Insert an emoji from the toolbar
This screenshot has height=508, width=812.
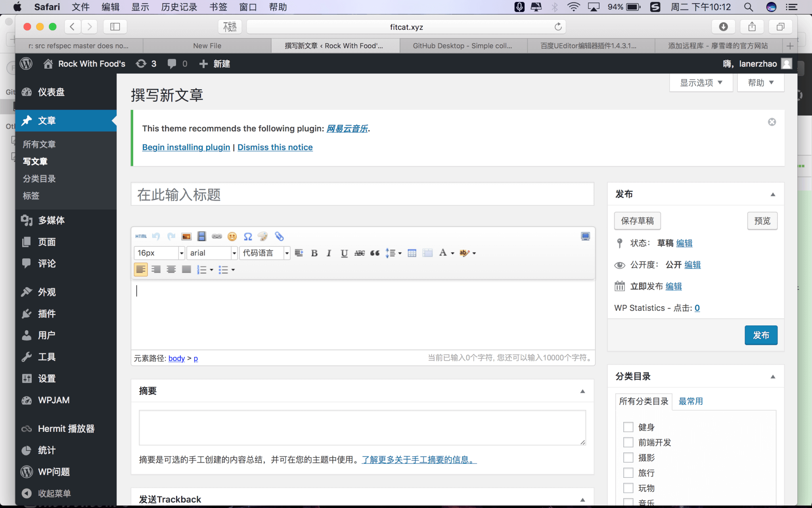click(232, 236)
